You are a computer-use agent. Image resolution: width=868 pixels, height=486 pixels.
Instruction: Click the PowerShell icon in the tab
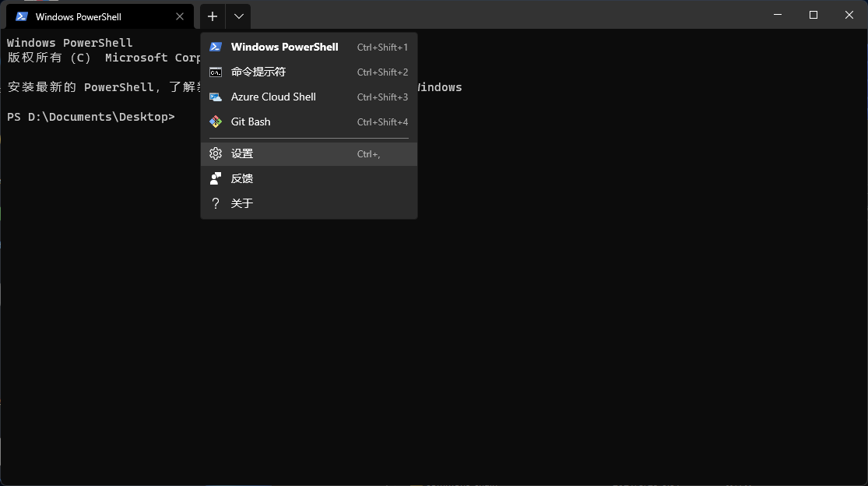[22, 16]
